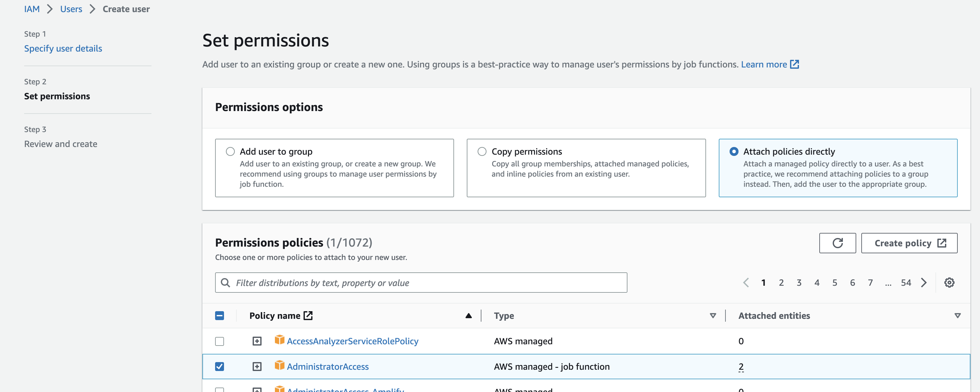Image resolution: width=980 pixels, height=392 pixels.
Task: Click the 'AWS managed - job function' cell
Action: click(552, 367)
